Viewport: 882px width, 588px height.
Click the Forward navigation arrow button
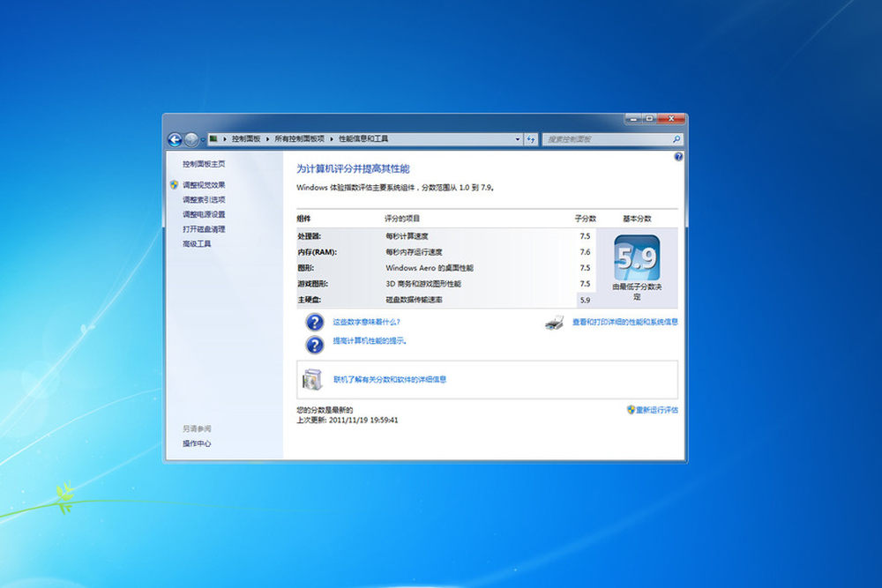pos(191,139)
